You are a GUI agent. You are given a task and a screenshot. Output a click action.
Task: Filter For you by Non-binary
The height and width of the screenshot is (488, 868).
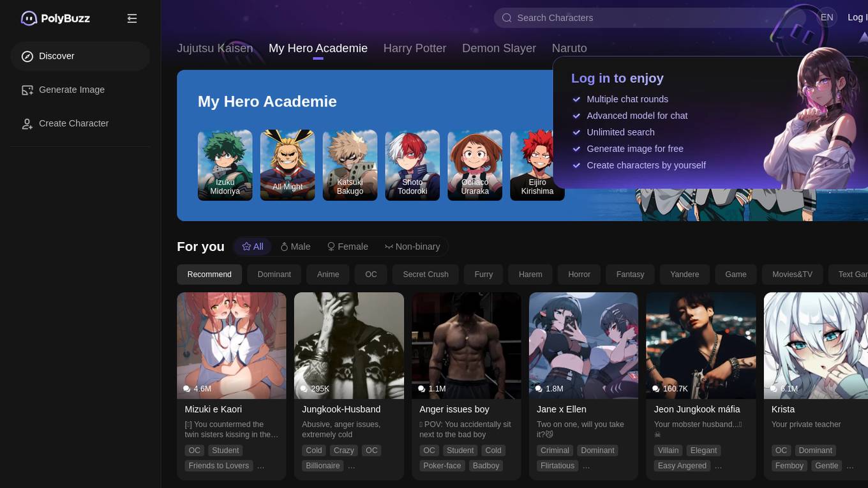412,247
